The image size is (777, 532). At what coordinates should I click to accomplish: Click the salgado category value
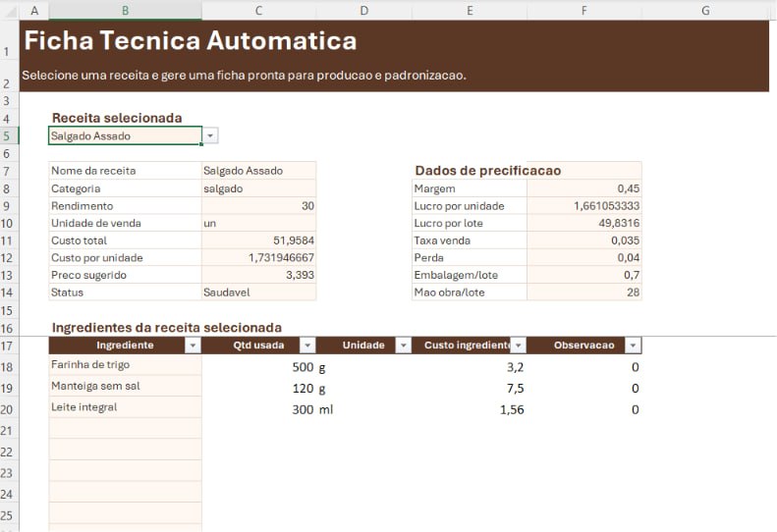258,188
